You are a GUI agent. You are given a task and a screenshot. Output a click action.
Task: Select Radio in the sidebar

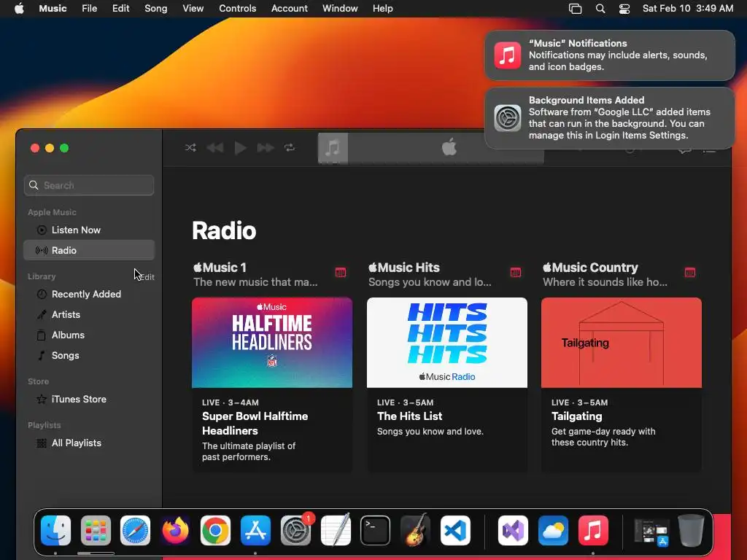coord(89,251)
